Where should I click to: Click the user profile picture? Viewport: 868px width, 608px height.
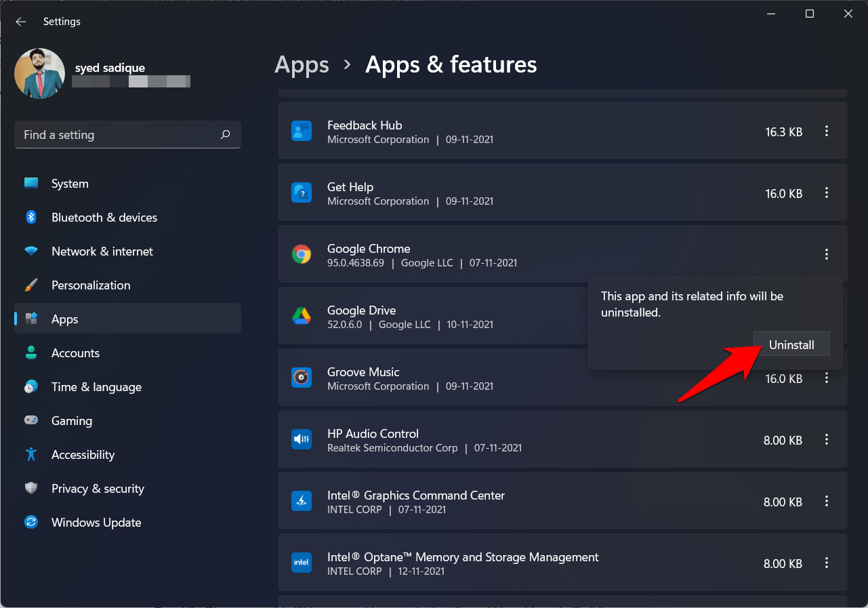(x=40, y=73)
